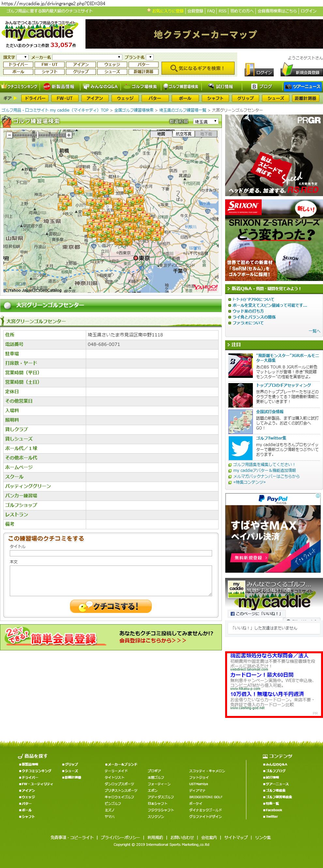Switch map to 地図 view
Viewport: 323px width, 868px height.
coord(161,134)
